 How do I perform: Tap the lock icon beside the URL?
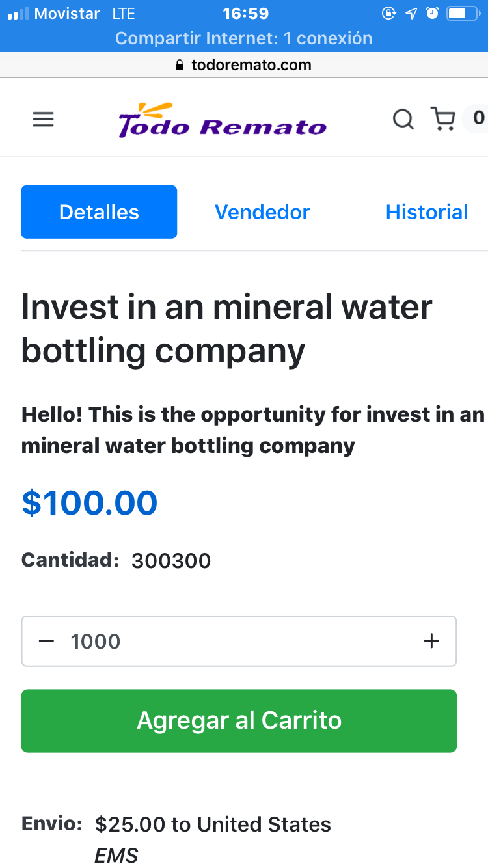click(x=180, y=65)
